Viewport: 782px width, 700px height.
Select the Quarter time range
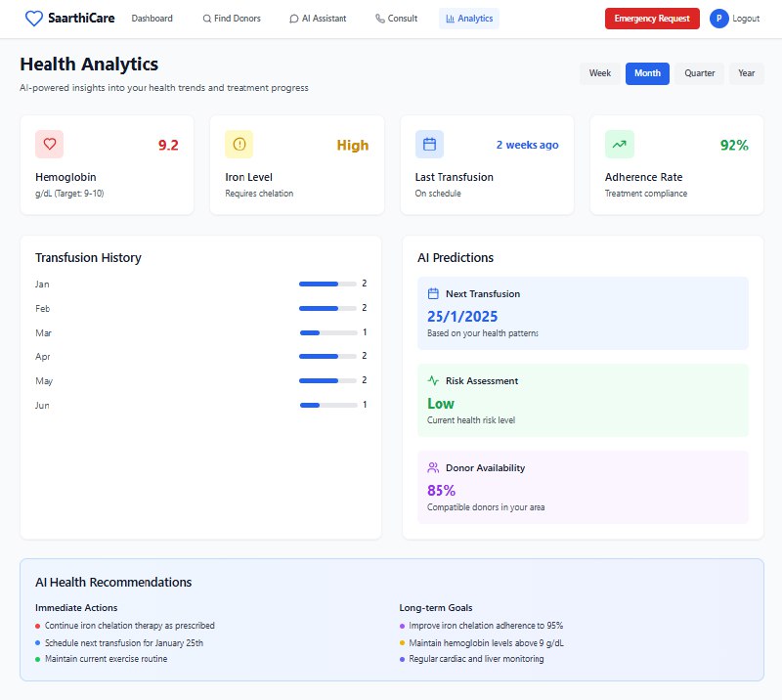pyautogui.click(x=699, y=73)
